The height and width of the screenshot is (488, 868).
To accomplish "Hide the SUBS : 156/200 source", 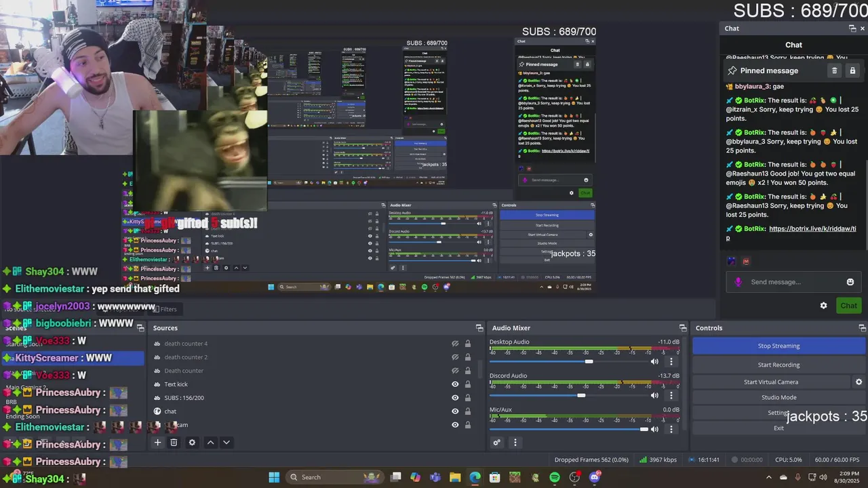I will (x=455, y=398).
